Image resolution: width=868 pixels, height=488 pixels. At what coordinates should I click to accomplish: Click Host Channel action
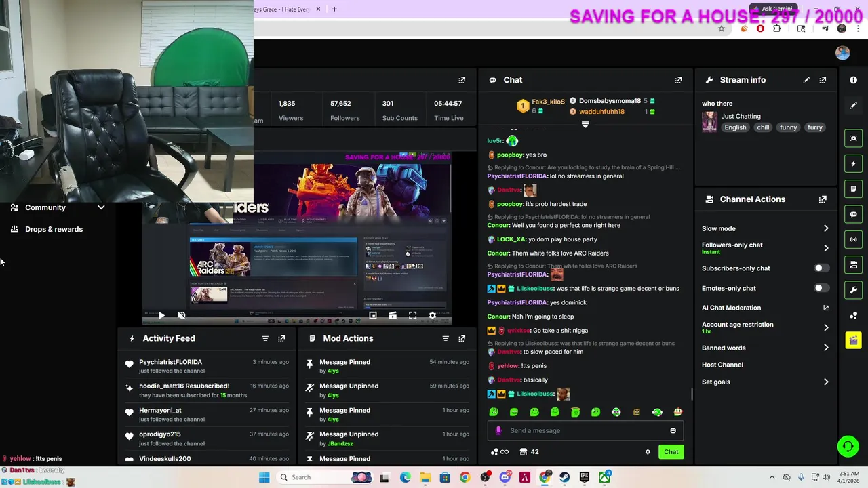coord(722,365)
